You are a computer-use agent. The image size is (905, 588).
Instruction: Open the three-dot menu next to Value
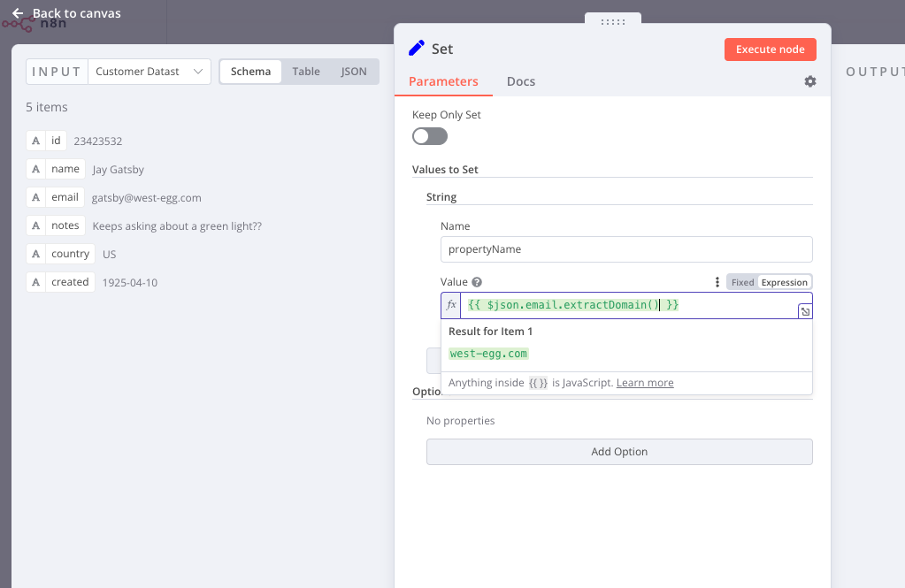click(x=717, y=283)
